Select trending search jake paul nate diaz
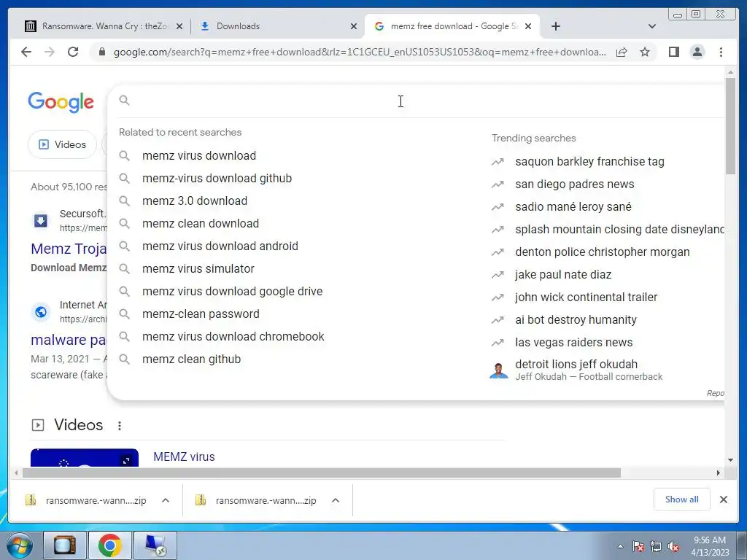This screenshot has width=747, height=560. pos(563,275)
